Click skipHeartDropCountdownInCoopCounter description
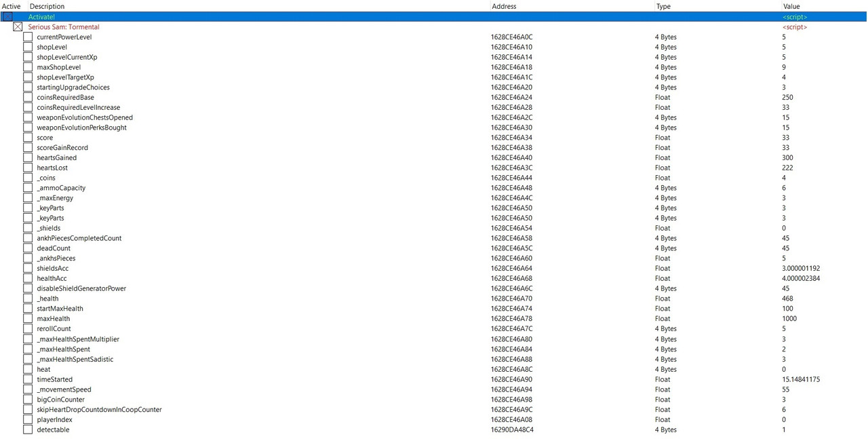 tap(99, 409)
